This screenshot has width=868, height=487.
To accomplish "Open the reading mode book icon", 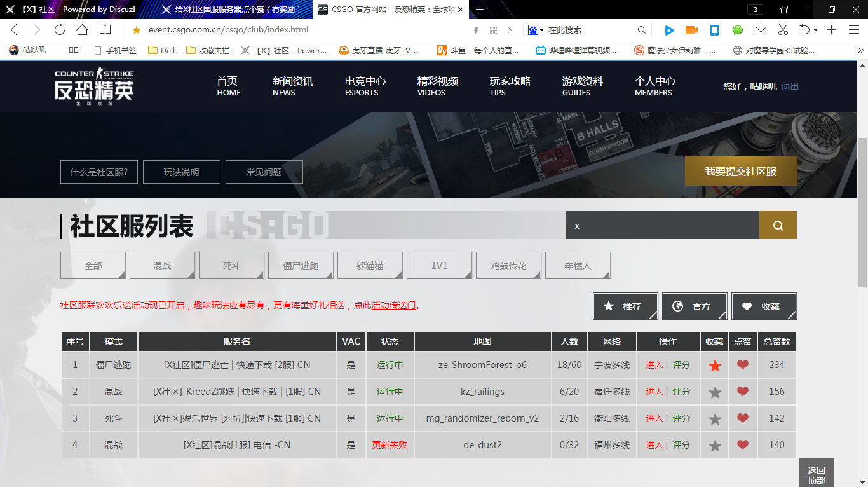I will [105, 30].
